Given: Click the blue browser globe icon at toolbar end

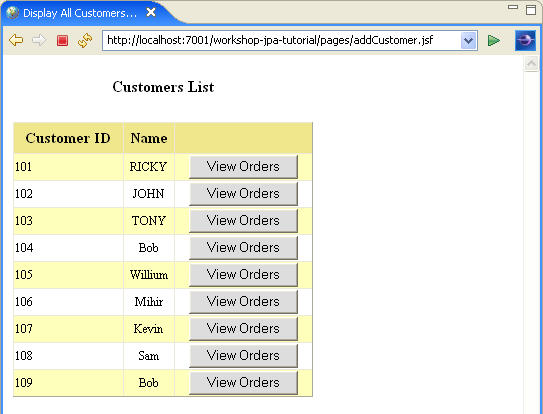Looking at the screenshot, I should tap(525, 40).
